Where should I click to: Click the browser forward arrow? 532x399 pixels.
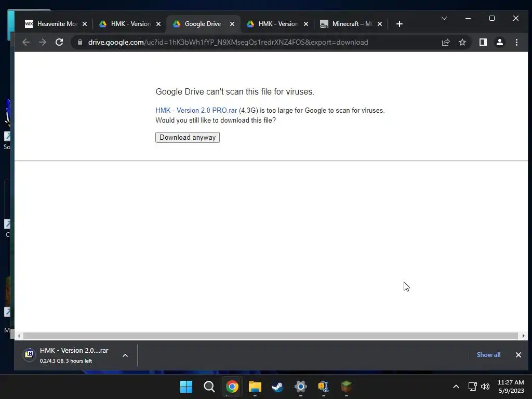click(43, 42)
